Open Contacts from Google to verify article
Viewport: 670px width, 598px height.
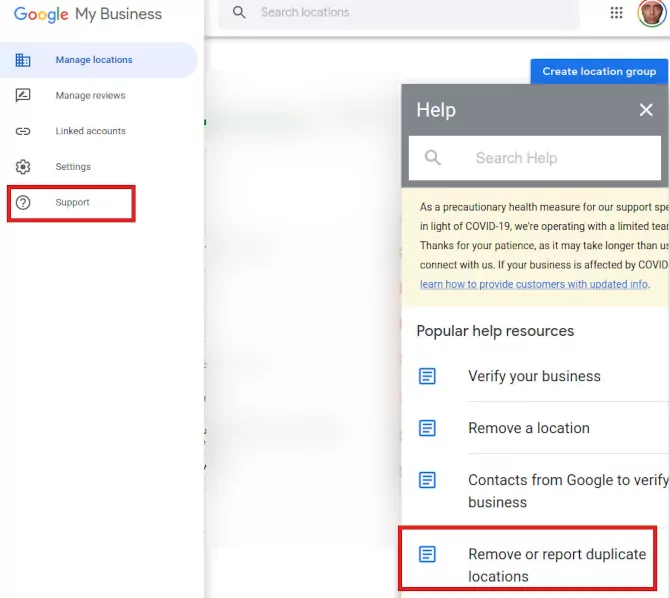click(x=568, y=491)
